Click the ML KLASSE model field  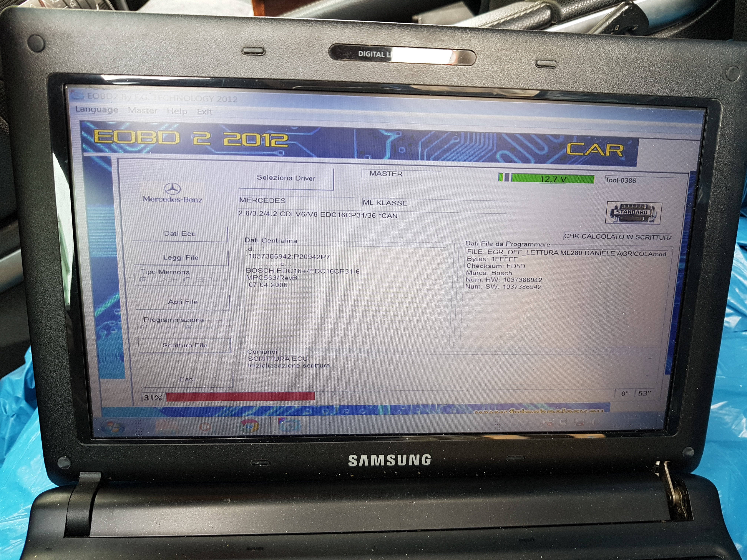click(435, 203)
